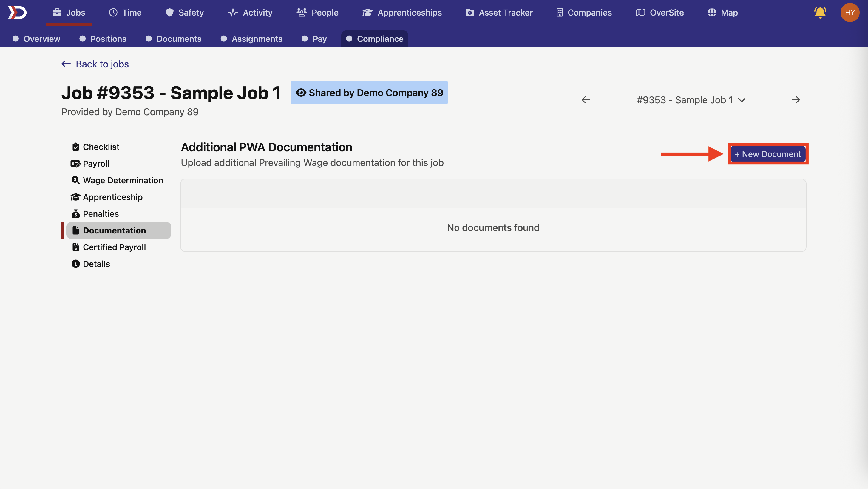Open Wage Determination in the sidebar
The width and height of the screenshot is (868, 489).
123,180
